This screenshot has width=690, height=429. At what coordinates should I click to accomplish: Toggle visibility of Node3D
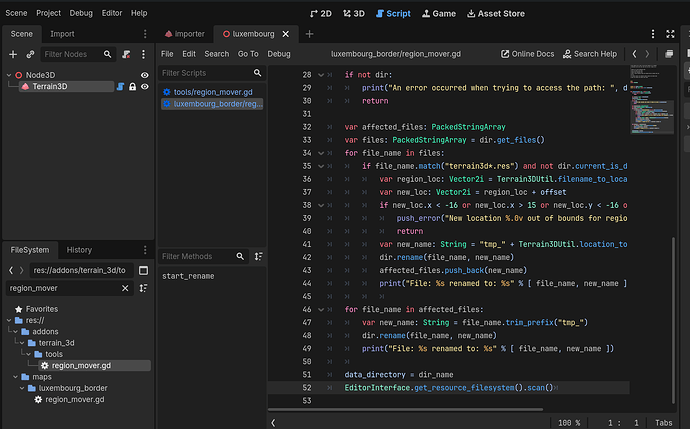144,75
